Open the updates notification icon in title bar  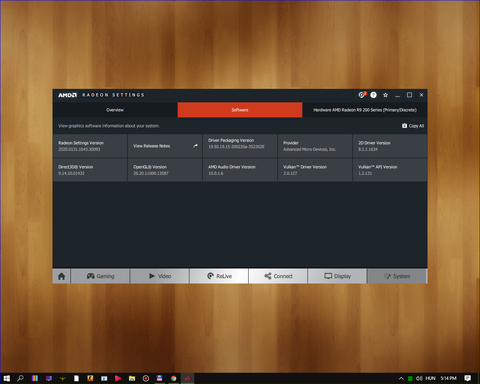tap(362, 95)
